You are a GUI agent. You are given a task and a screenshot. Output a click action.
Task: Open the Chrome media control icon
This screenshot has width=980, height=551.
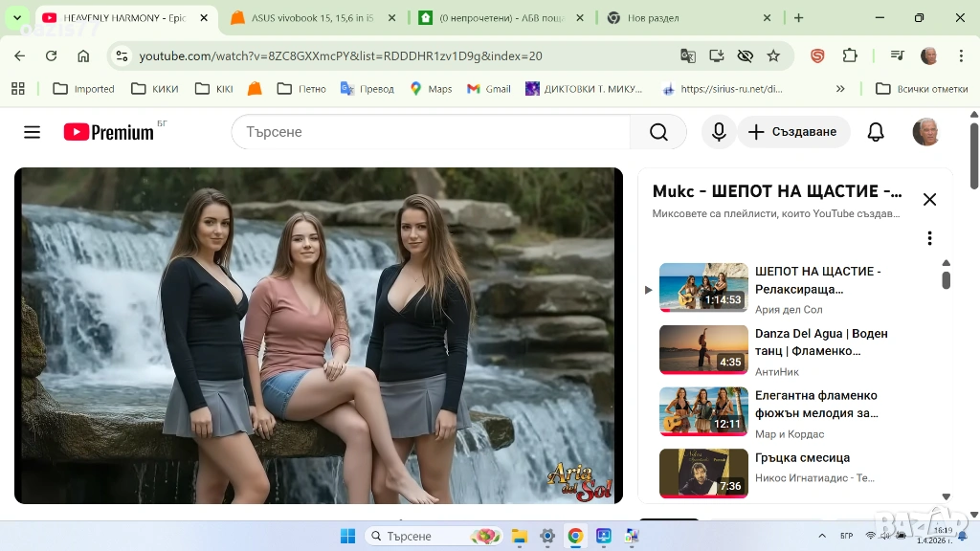(x=897, y=56)
